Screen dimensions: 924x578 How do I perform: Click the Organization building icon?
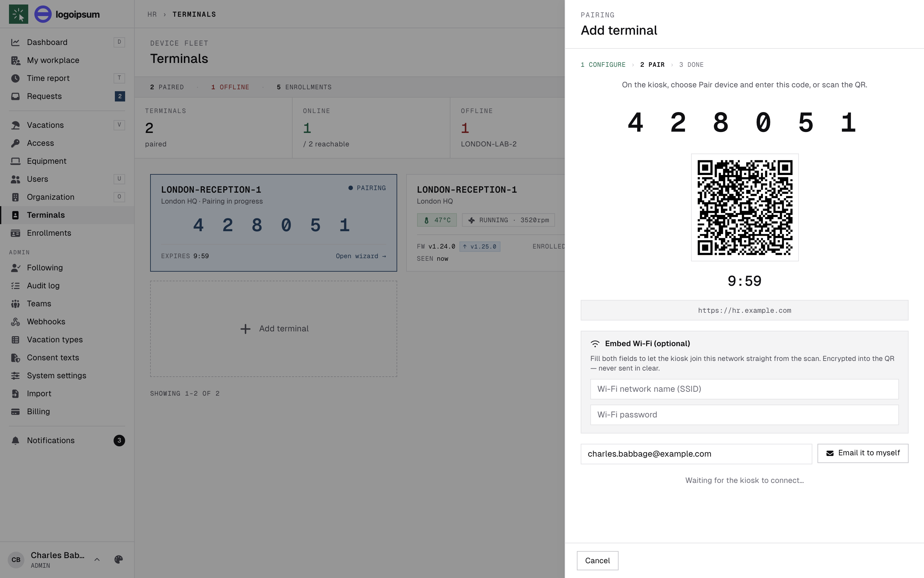click(15, 197)
